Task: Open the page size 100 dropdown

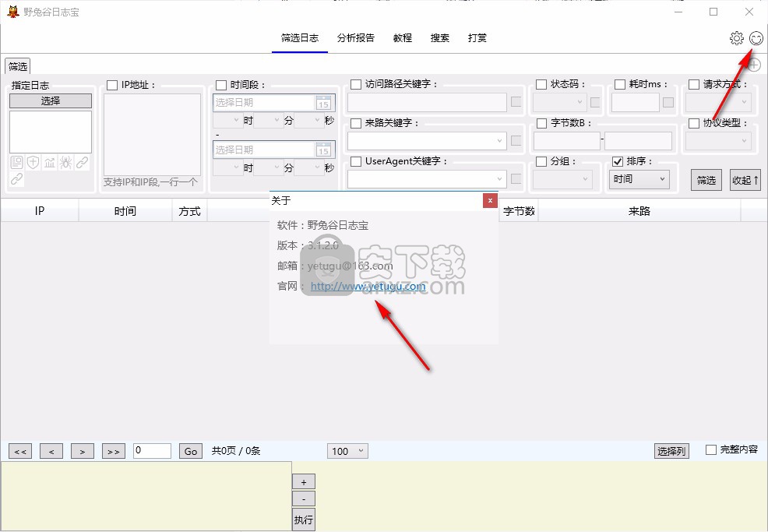Action: (347, 451)
